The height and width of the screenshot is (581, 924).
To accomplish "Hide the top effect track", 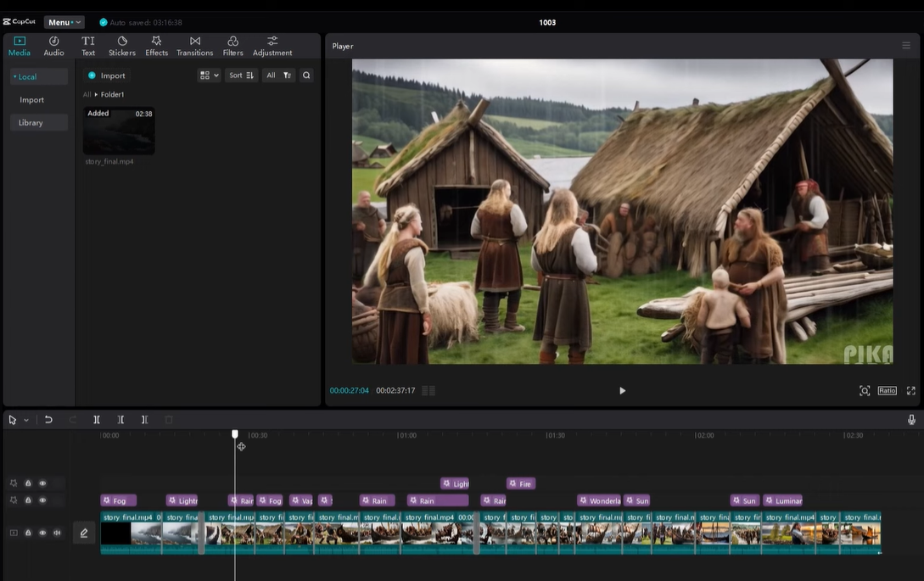I will click(43, 483).
